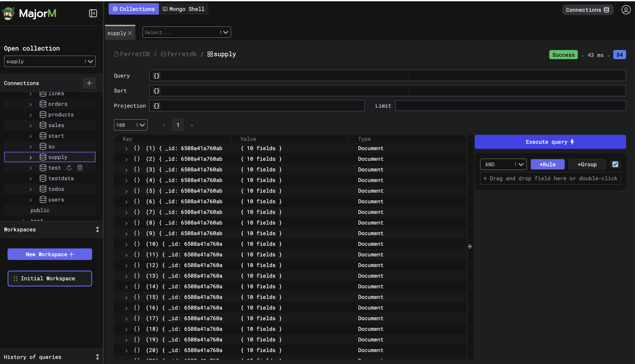Create a New Workspace
The height and width of the screenshot is (364, 635).
click(50, 254)
